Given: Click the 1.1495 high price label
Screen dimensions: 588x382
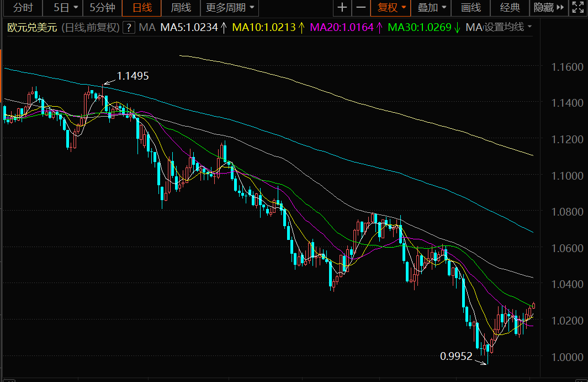Looking at the screenshot, I should point(133,76).
